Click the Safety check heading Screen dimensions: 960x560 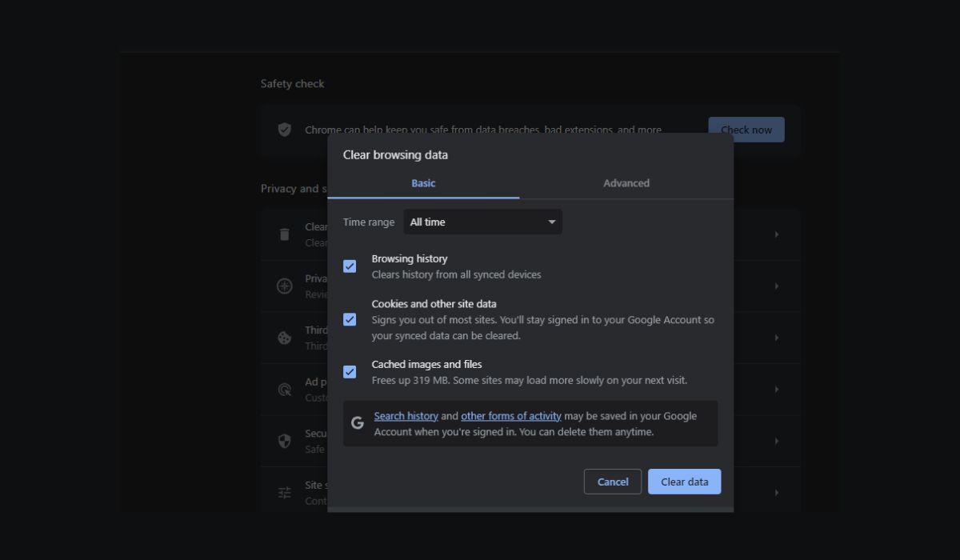coord(292,84)
